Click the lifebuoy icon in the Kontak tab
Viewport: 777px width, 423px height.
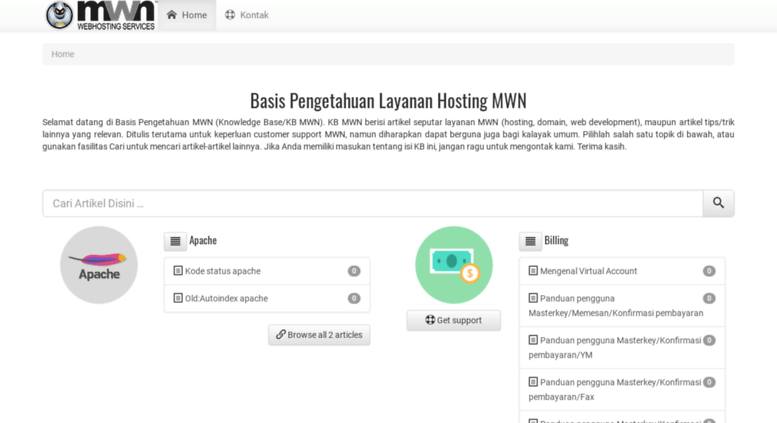[230, 15]
